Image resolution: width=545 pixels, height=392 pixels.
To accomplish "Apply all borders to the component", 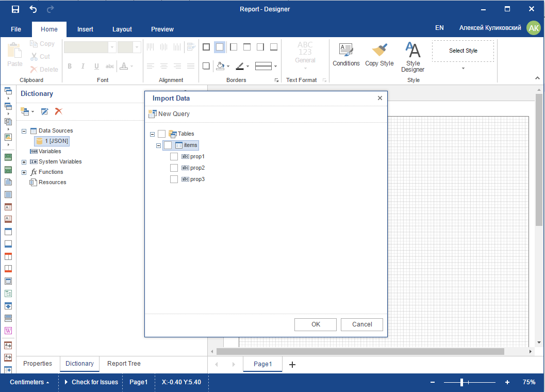I will tap(206, 47).
